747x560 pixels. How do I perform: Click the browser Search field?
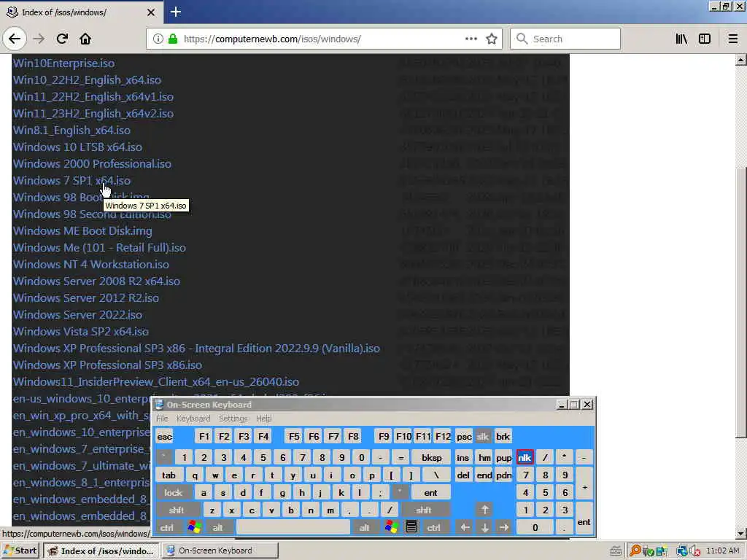(x=565, y=39)
